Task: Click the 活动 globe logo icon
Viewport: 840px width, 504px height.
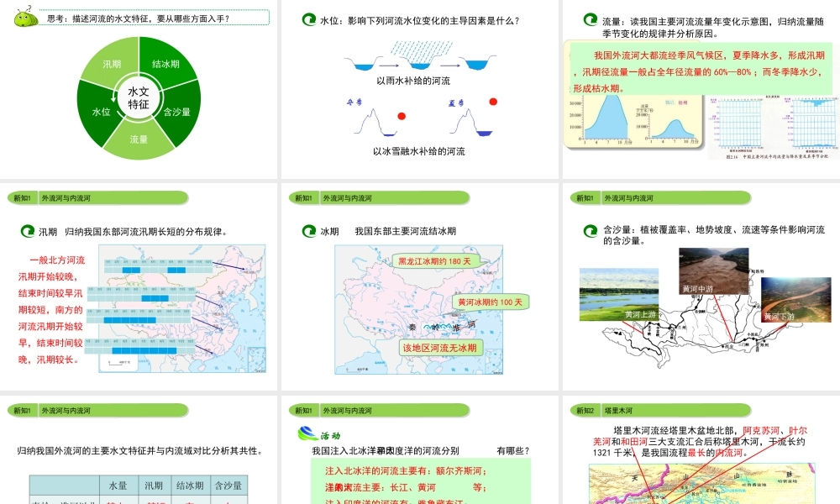Action: 307,433
